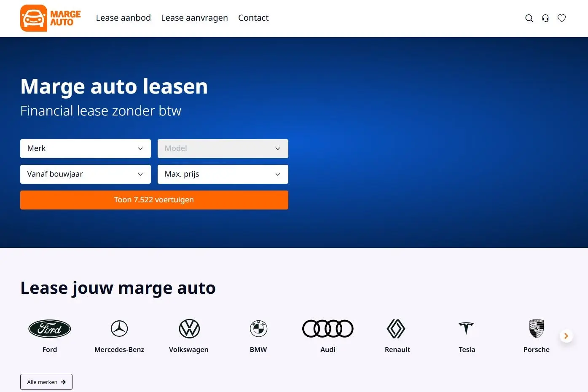Click the disabled Model selector field

pyautogui.click(x=223, y=148)
